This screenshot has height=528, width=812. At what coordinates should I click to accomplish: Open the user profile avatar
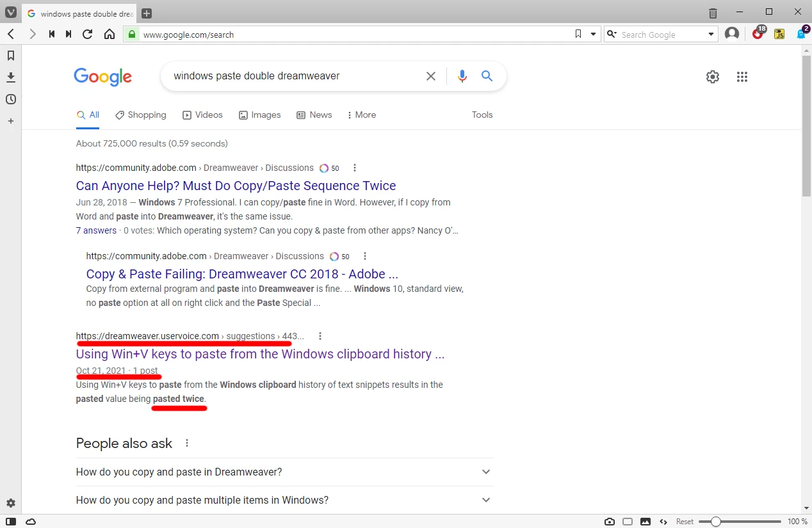[x=732, y=34]
